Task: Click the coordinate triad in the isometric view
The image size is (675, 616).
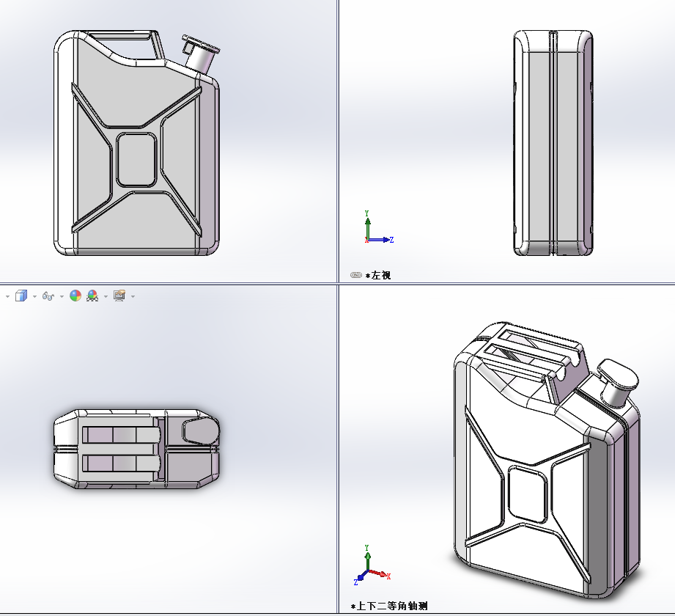Action: coord(372,565)
